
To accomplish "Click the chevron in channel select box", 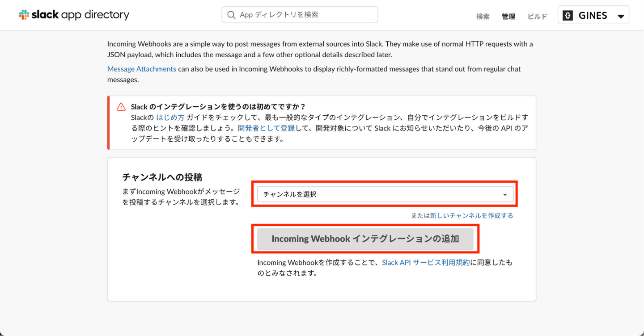I will 505,194.
